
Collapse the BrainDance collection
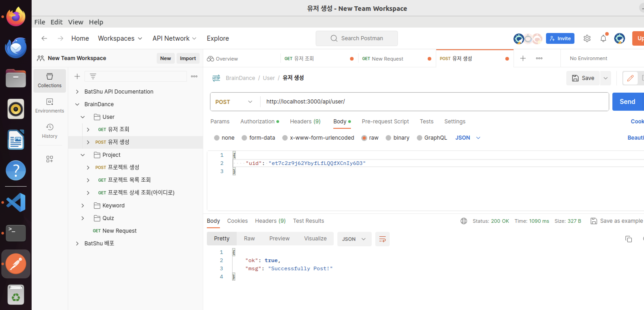pyautogui.click(x=77, y=104)
